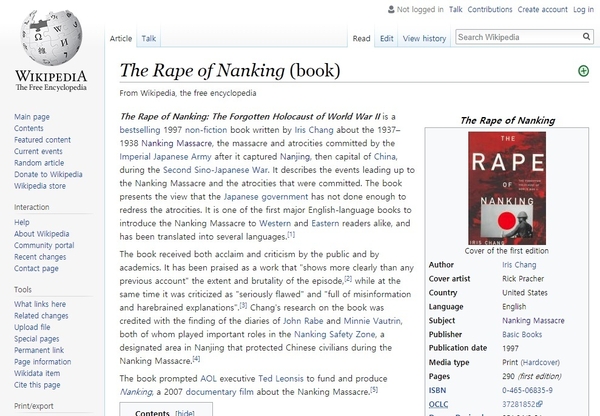This screenshot has height=416, width=600.
Task: Open Help in sidebar
Action: coord(22,222)
